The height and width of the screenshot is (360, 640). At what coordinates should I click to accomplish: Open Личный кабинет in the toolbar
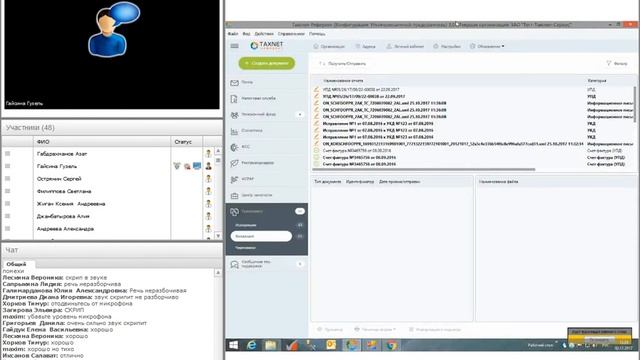point(404,47)
